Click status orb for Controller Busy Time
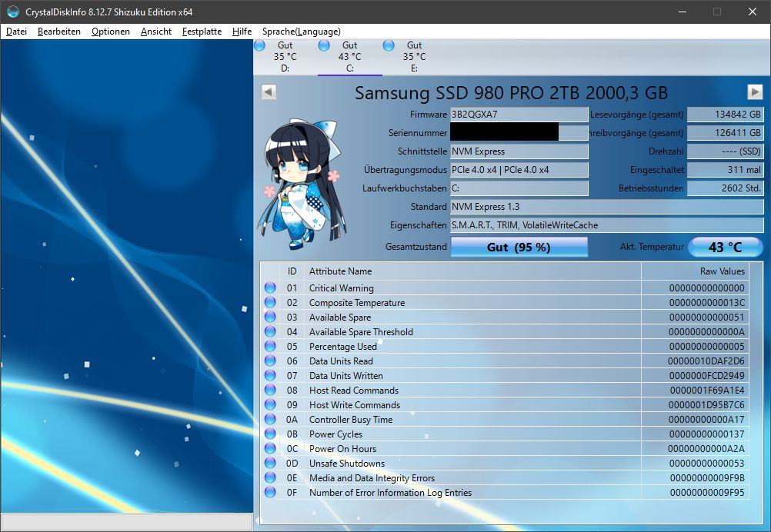 click(270, 419)
